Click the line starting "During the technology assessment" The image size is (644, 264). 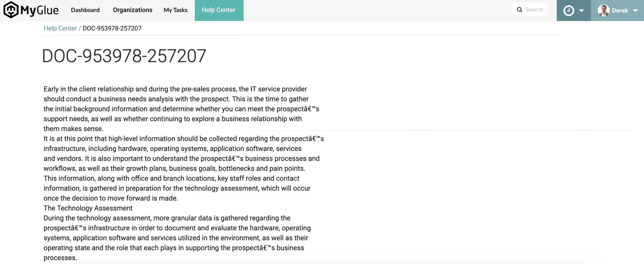[x=167, y=218]
